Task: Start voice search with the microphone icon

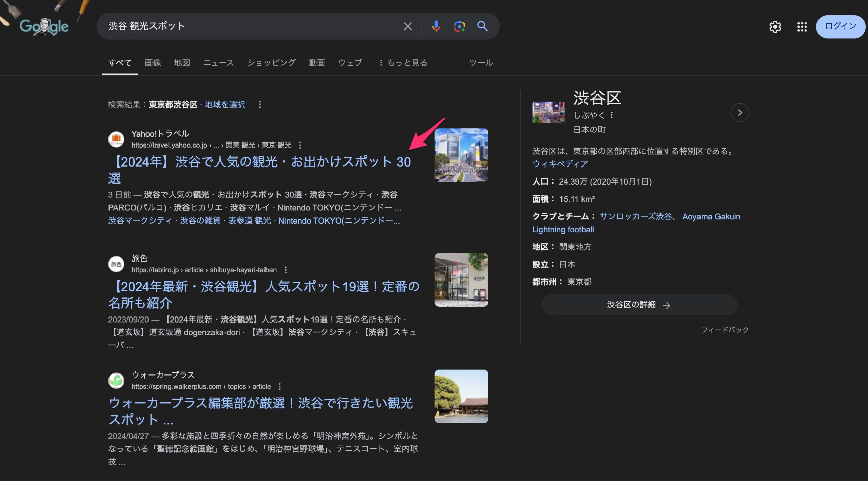Action: (436, 26)
